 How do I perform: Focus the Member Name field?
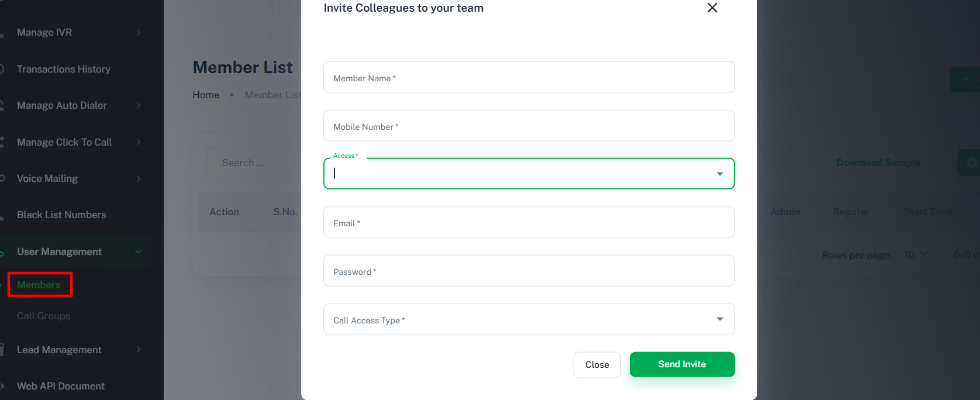click(529, 77)
